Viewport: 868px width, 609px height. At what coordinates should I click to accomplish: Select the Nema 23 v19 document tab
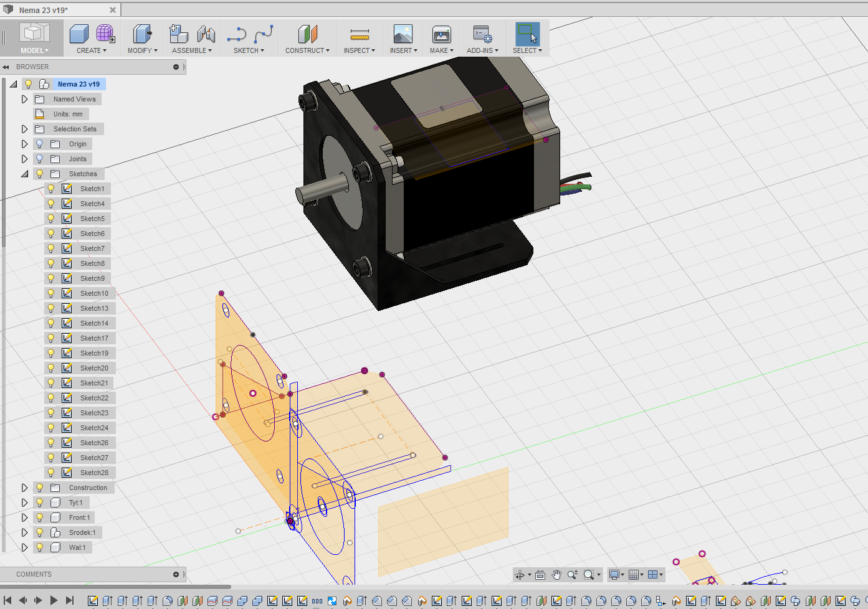coord(59,10)
